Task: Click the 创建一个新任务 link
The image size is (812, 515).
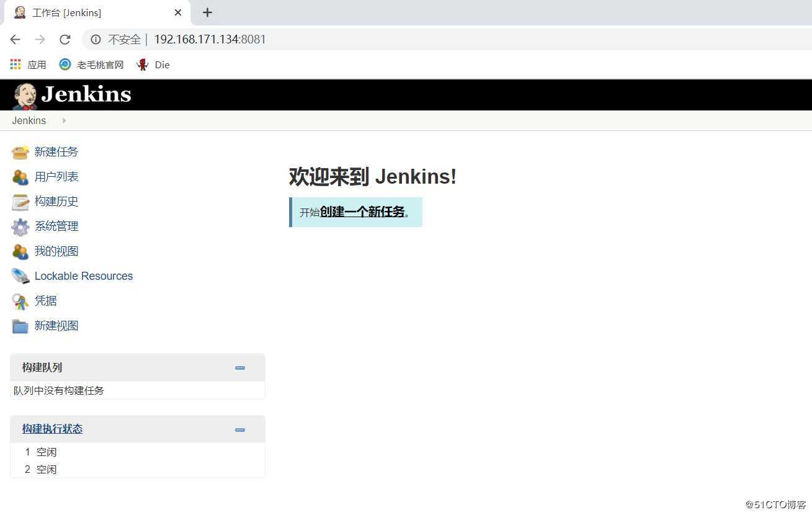Action: (x=362, y=212)
